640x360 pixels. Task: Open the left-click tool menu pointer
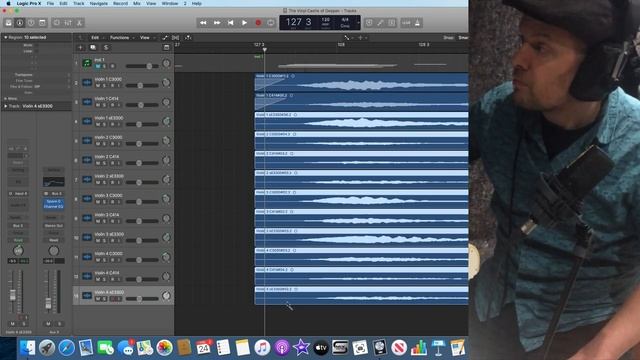347,38
